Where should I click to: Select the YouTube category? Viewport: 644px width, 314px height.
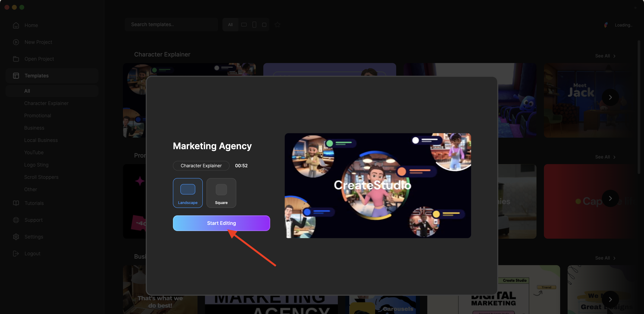point(34,152)
